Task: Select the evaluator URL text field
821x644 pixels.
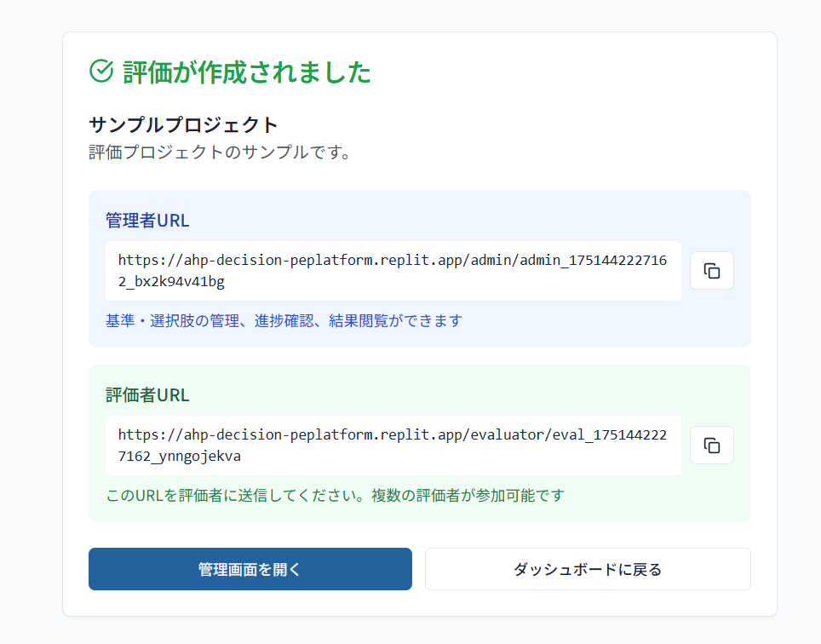Action: (x=393, y=446)
